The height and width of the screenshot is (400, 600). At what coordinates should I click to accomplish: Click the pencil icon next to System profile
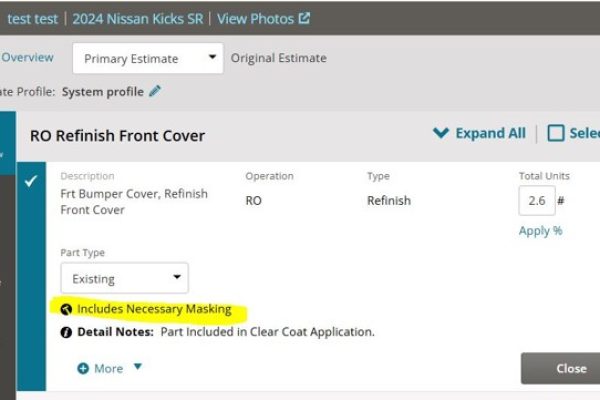(x=155, y=91)
